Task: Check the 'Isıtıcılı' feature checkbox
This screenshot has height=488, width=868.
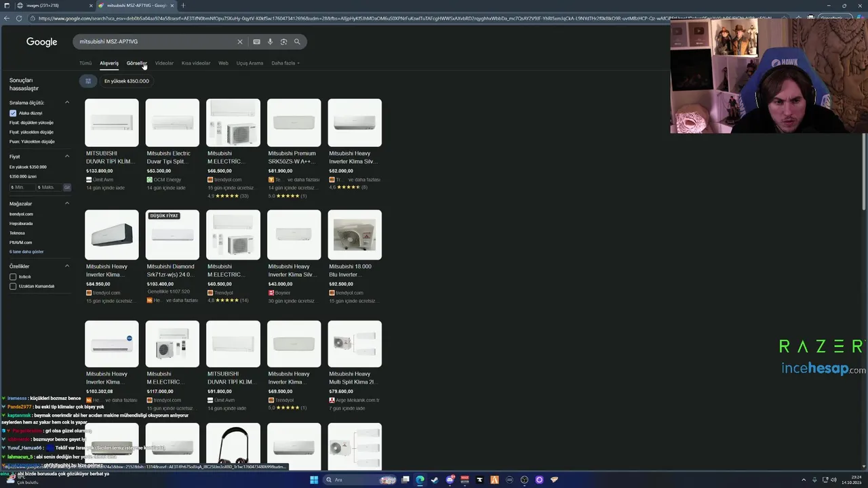Action: point(13,277)
